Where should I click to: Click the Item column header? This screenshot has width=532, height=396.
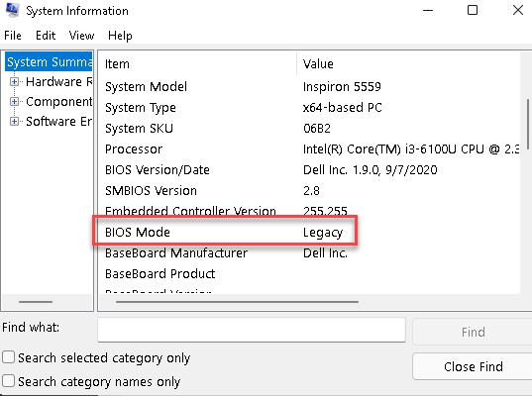198,63
